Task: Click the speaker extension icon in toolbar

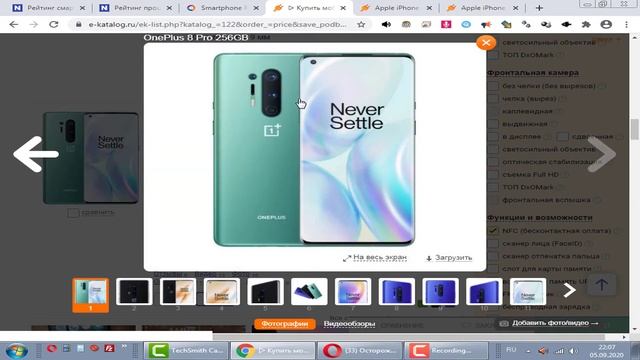Action: [386, 24]
